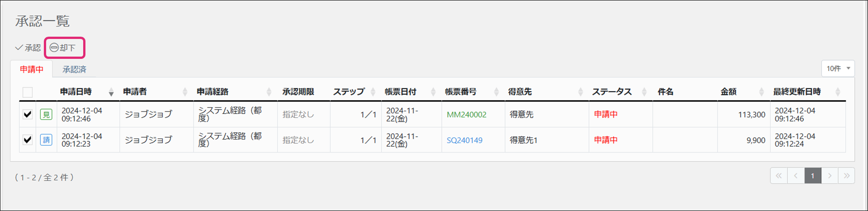Sort by ステータス column header
The height and width of the screenshot is (211, 868).
coord(612,92)
